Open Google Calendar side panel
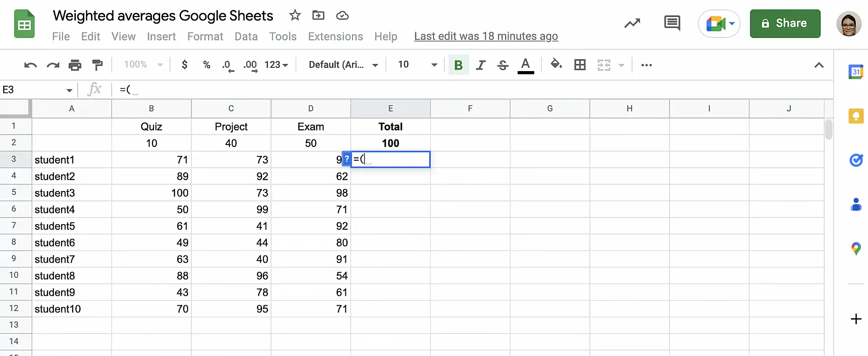868x356 pixels. (856, 72)
